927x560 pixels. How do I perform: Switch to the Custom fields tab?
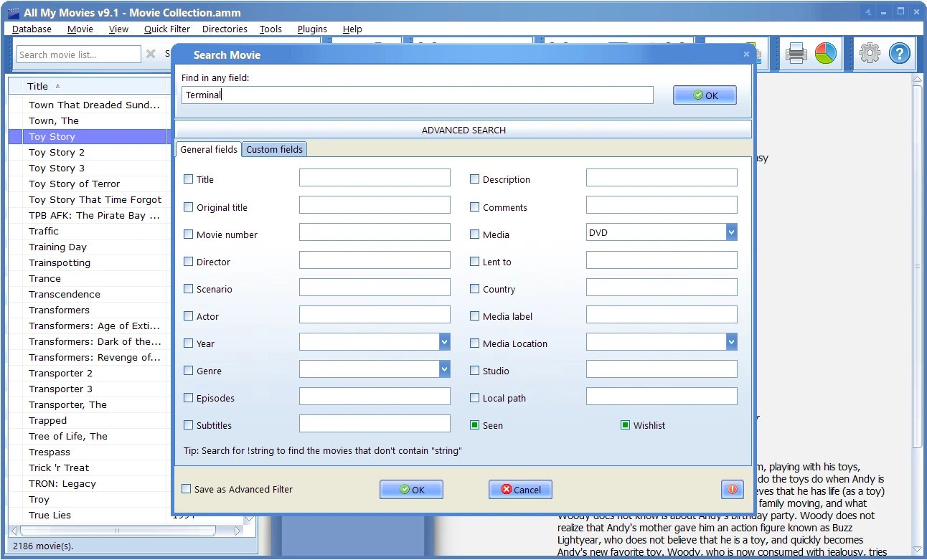pos(275,149)
